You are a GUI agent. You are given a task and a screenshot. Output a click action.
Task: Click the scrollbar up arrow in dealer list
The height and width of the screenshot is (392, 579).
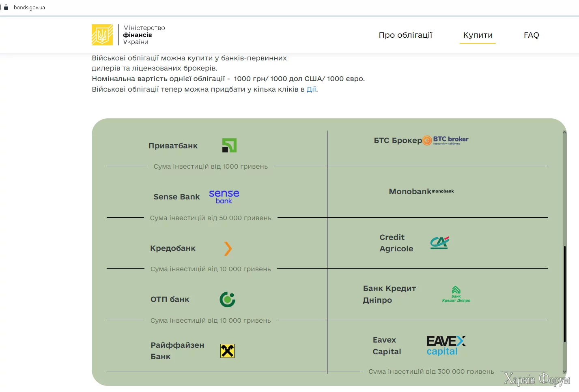click(x=565, y=132)
